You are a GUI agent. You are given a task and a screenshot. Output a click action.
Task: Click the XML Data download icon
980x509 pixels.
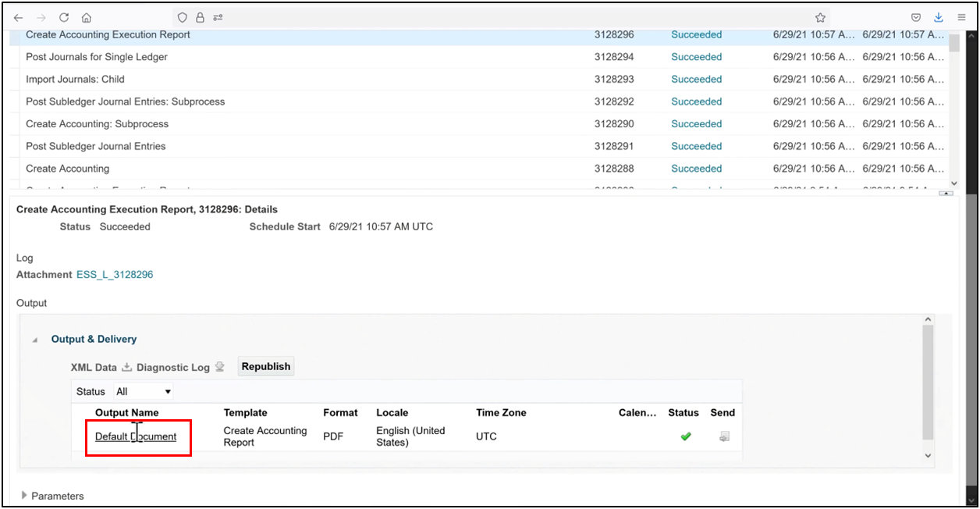coord(126,366)
